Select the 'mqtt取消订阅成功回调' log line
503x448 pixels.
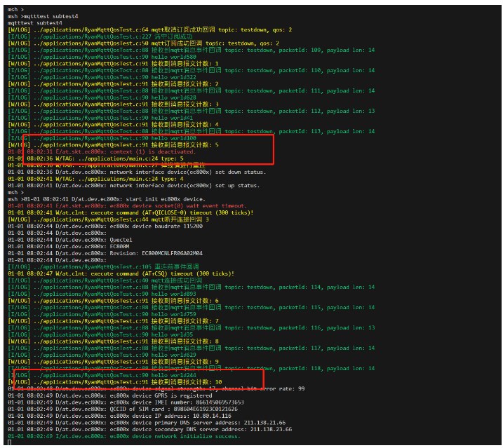click(x=150, y=29)
